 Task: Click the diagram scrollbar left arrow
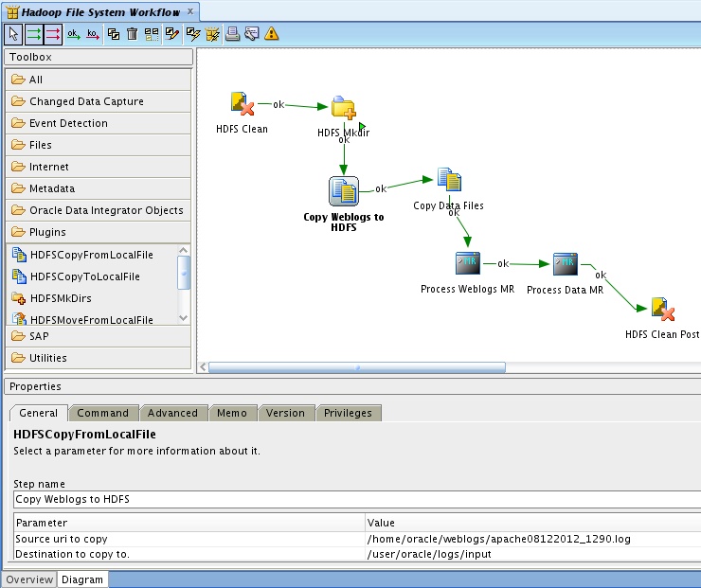pyautogui.click(x=203, y=367)
